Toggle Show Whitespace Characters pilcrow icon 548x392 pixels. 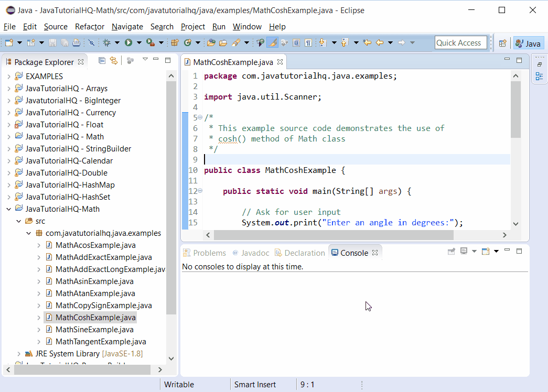pyautogui.click(x=308, y=42)
